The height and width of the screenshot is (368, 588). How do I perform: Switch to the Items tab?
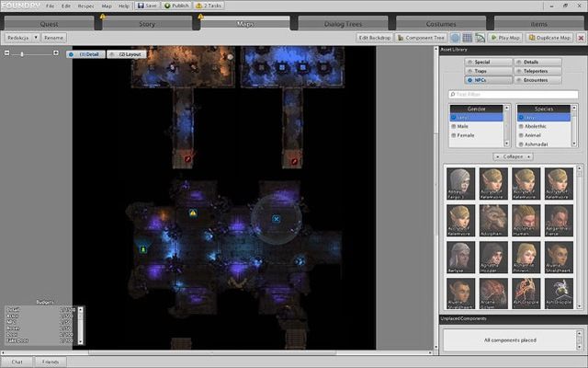coord(539,24)
